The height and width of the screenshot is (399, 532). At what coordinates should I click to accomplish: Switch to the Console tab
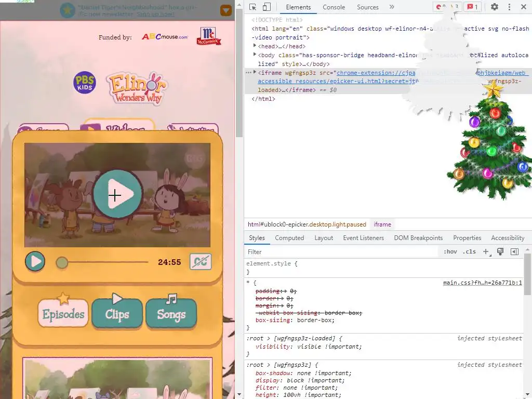pyautogui.click(x=334, y=7)
